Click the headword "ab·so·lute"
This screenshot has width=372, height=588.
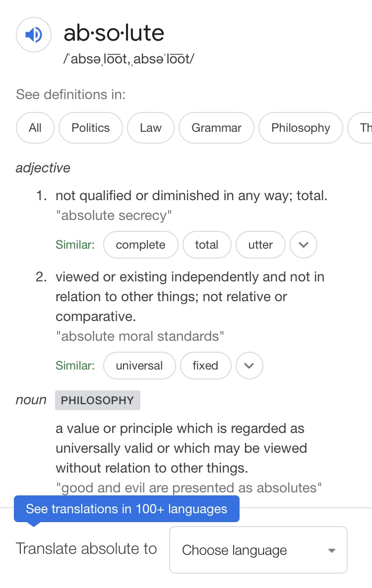pyautogui.click(x=114, y=33)
